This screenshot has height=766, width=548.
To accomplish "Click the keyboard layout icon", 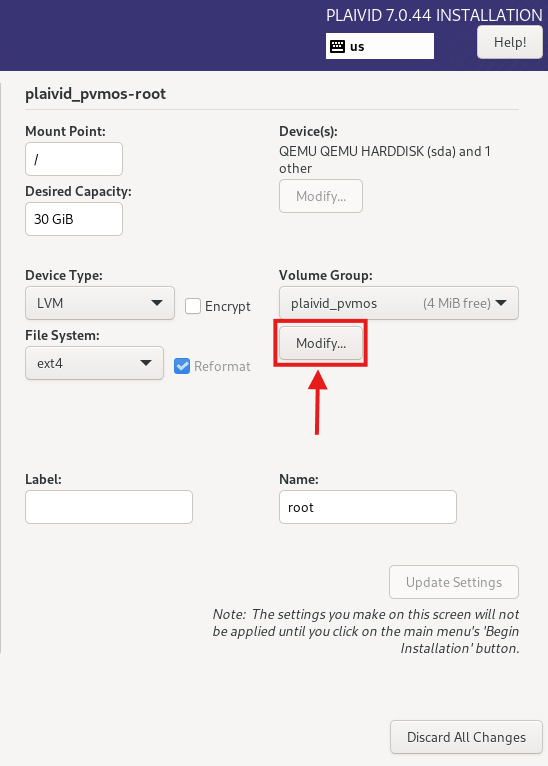I will coord(337,46).
